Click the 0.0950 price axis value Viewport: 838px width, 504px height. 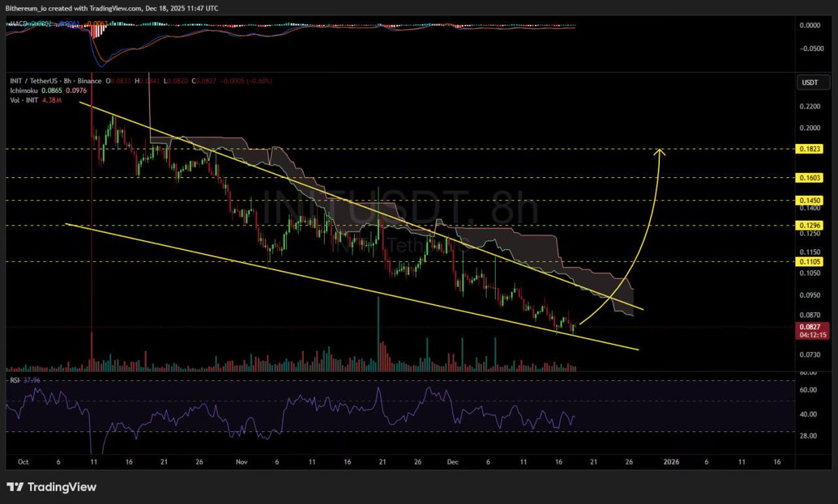[x=809, y=295]
